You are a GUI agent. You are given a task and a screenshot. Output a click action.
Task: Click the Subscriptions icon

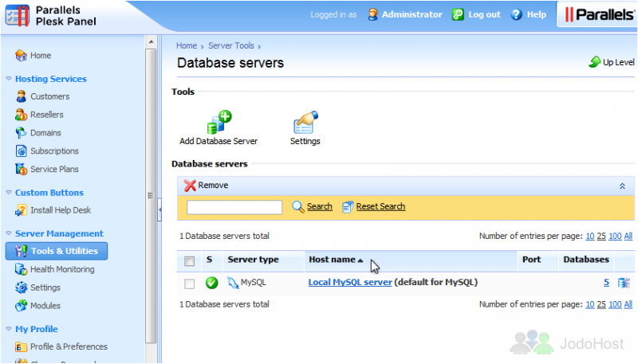[21, 151]
